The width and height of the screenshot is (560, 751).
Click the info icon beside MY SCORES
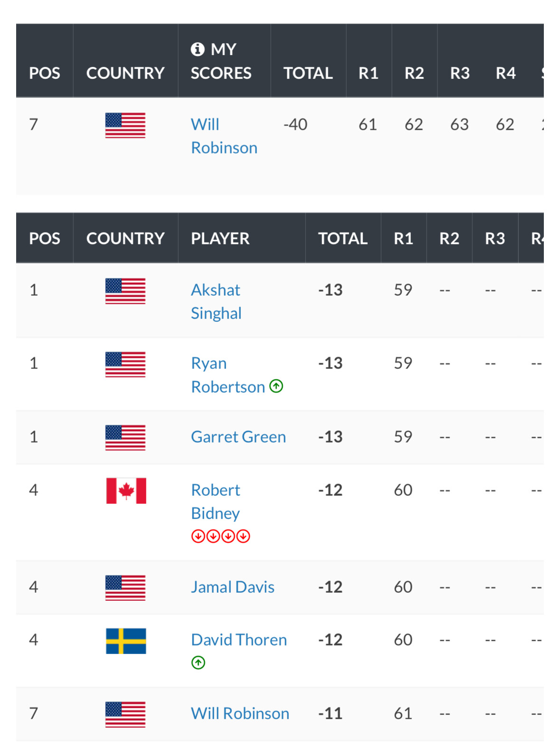197,49
